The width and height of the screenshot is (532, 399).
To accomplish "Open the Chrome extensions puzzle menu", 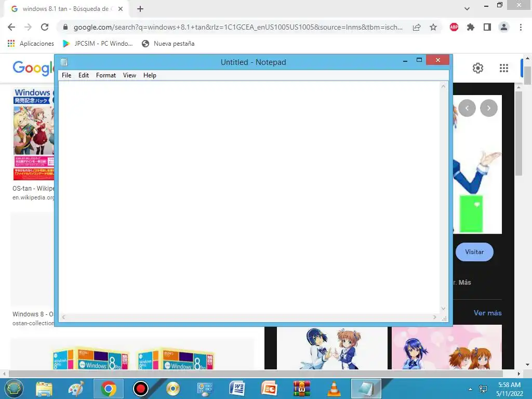I will pyautogui.click(x=471, y=27).
